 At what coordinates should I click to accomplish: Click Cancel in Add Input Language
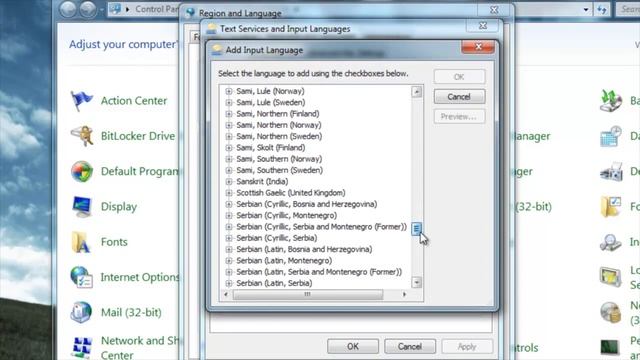click(459, 97)
